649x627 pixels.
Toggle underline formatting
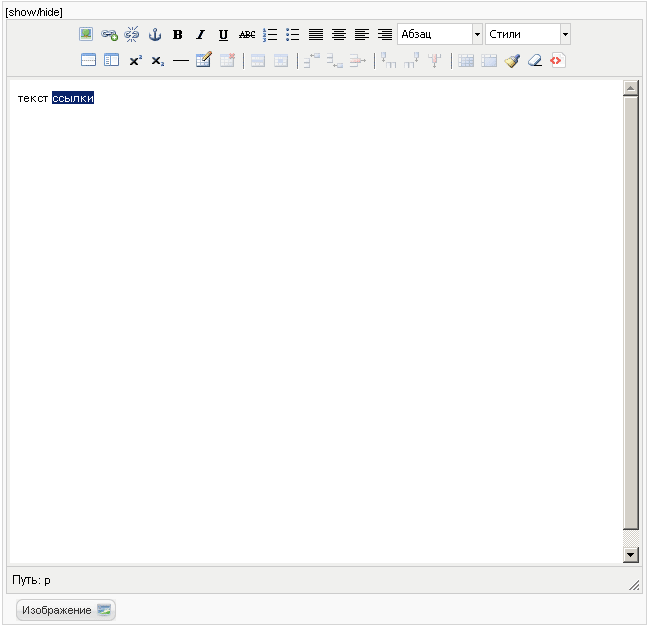coord(223,34)
